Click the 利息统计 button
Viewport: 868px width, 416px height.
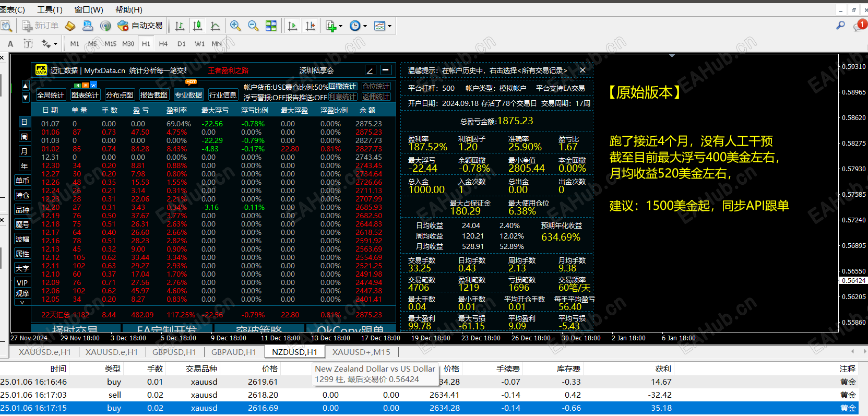[x=342, y=97]
